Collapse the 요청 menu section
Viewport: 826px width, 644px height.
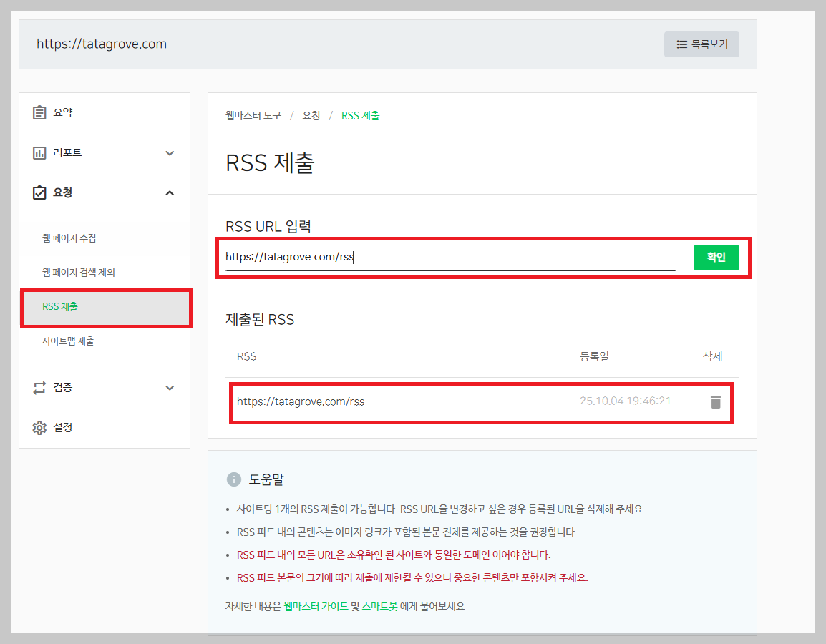click(170, 192)
